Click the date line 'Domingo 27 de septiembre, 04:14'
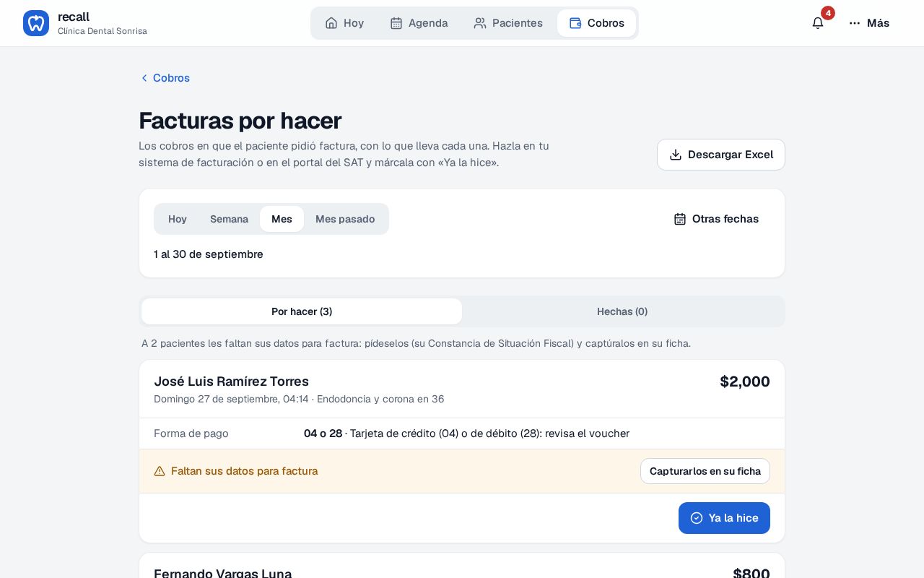Image resolution: width=924 pixels, height=578 pixels. tap(231, 399)
